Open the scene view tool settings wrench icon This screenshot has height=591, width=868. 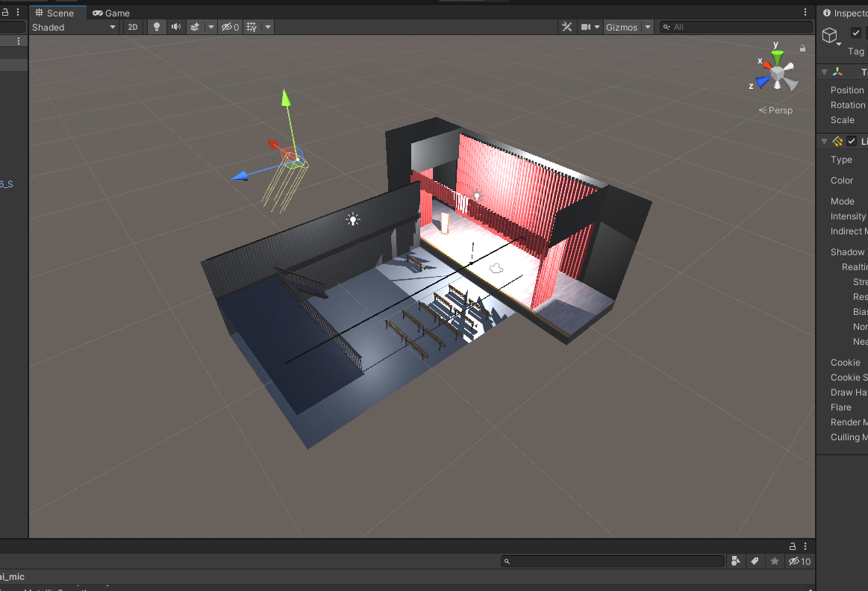566,27
